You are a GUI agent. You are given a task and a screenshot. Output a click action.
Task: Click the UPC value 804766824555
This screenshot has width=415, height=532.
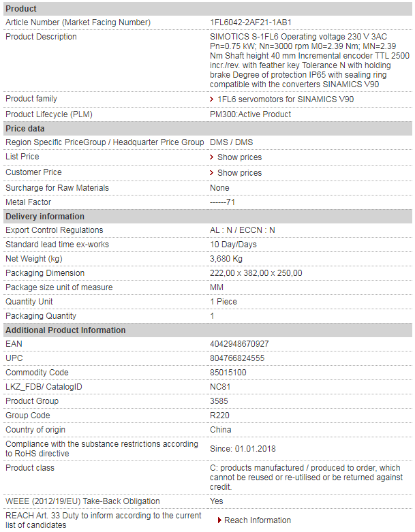pos(237,358)
